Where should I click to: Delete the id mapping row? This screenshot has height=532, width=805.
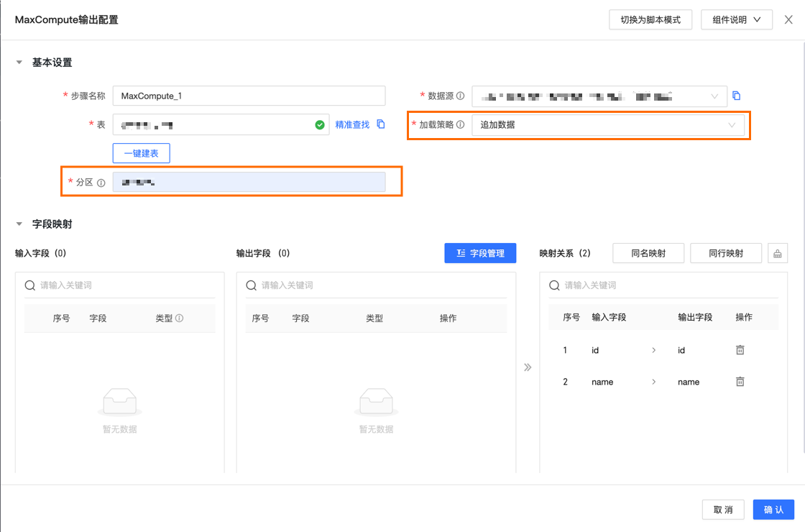pyautogui.click(x=740, y=350)
